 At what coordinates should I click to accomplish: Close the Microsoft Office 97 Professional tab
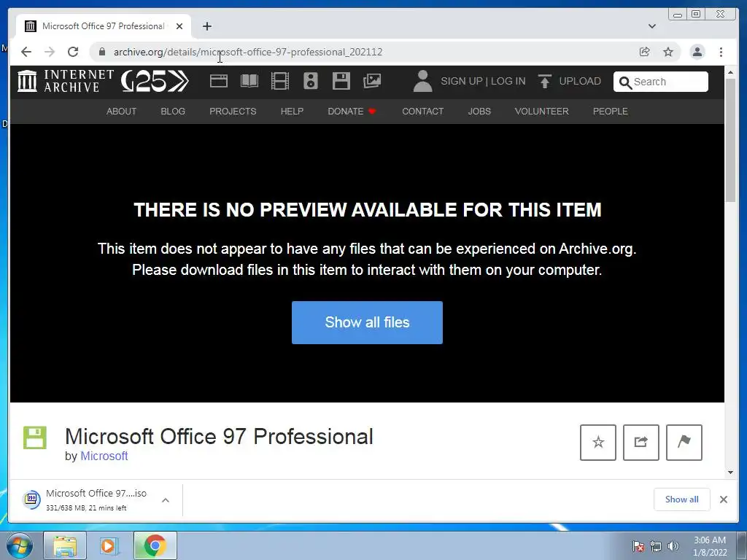tap(179, 26)
